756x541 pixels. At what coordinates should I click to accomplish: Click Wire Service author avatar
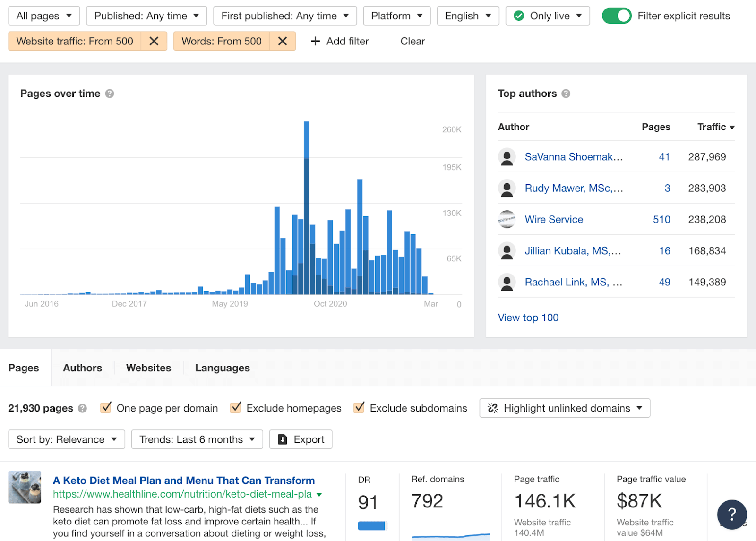click(507, 219)
